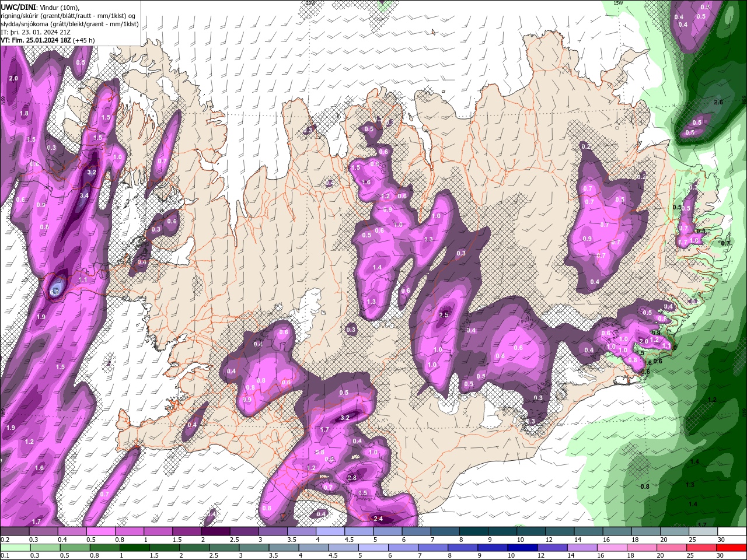
Task: Pick the dark navy swatch at 10 in rain legend
Action: 521,548
